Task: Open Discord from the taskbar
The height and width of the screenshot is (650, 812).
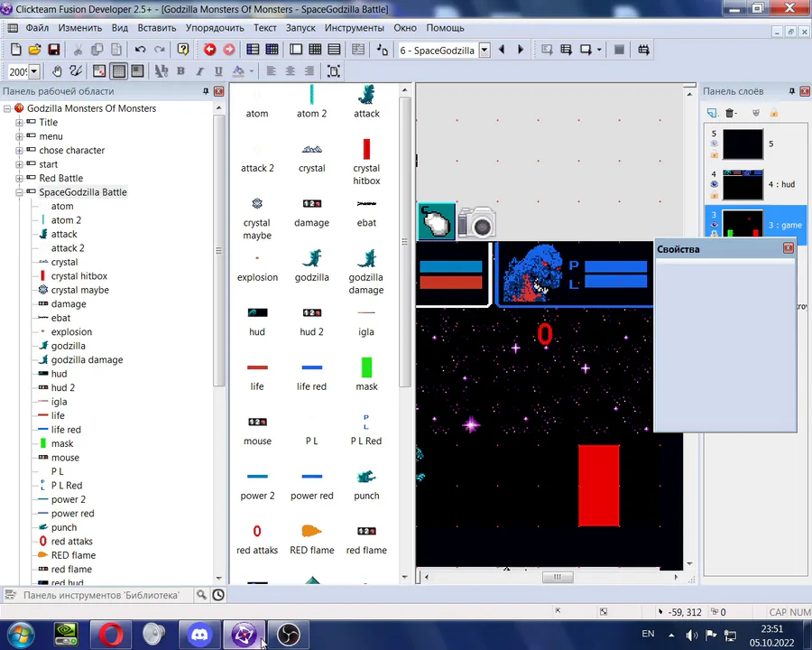Action: (x=200, y=635)
